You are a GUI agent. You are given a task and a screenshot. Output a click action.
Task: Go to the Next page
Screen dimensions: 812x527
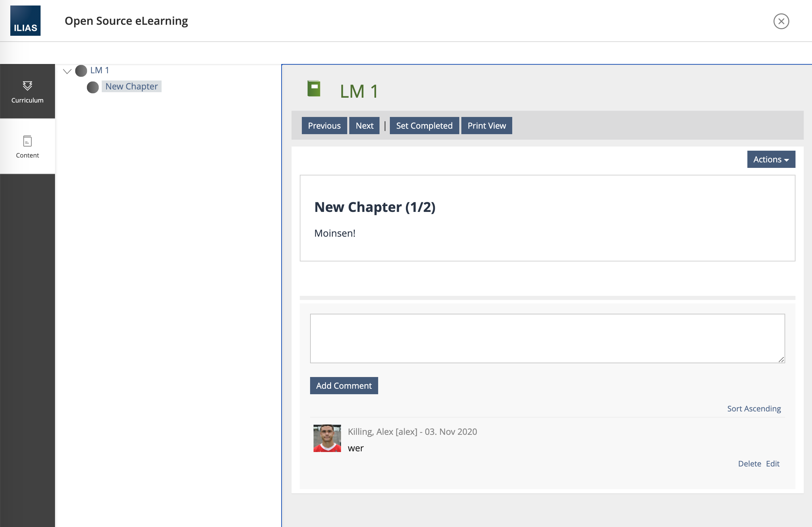(364, 126)
